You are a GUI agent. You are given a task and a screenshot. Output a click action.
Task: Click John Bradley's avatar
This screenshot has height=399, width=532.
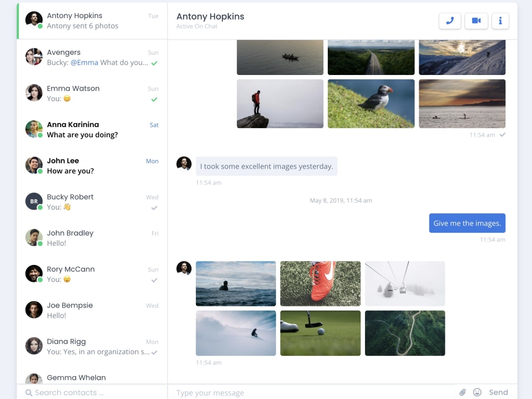tap(34, 237)
